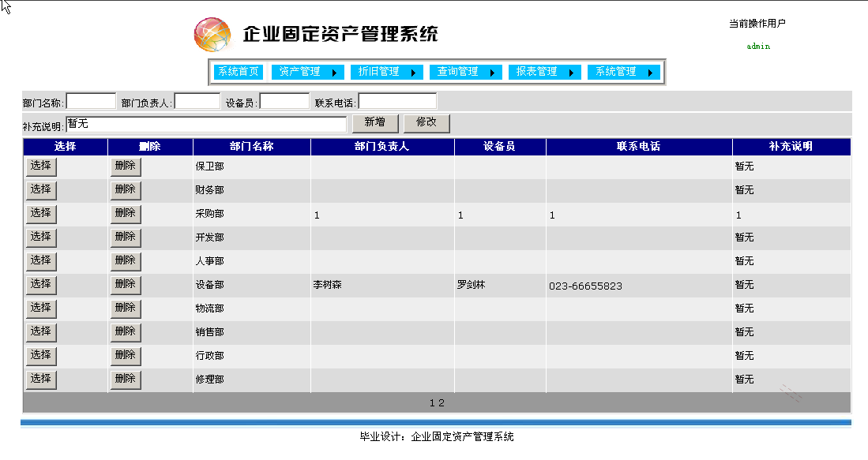Click into the 补充说明 text field

coord(206,125)
